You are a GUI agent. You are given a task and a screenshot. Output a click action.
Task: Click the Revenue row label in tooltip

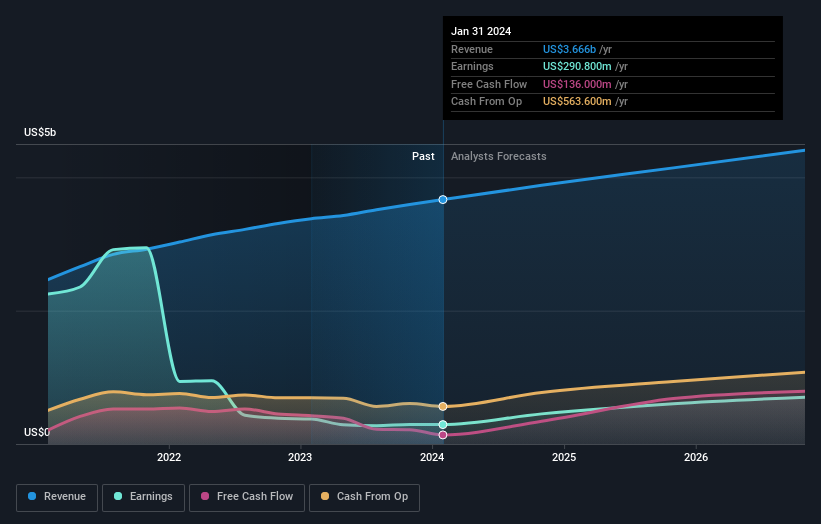(x=472, y=49)
